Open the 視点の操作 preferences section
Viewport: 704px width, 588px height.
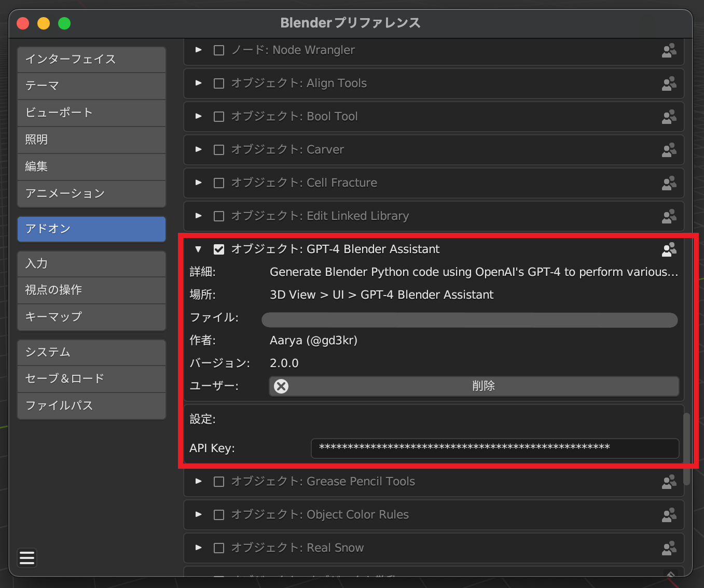pos(91,290)
